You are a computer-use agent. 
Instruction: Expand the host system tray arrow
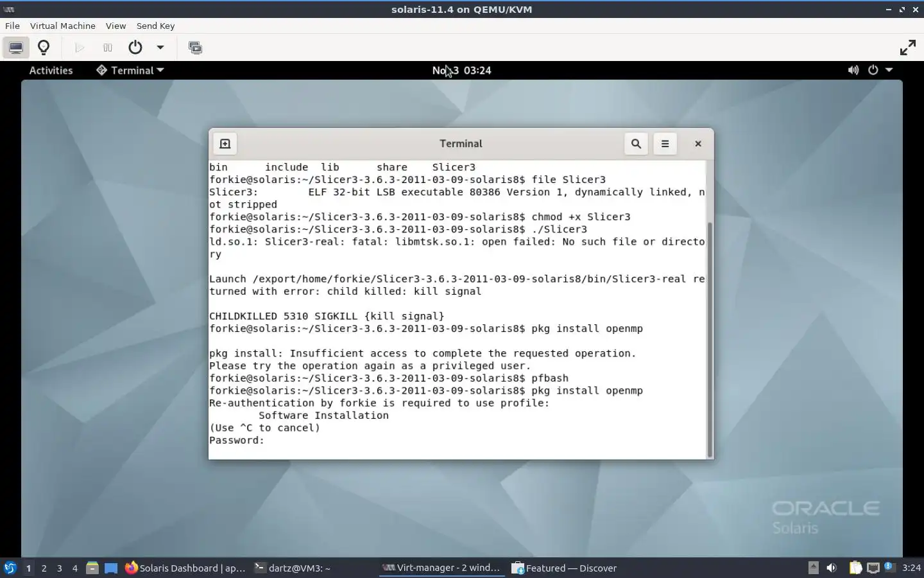coord(813,567)
